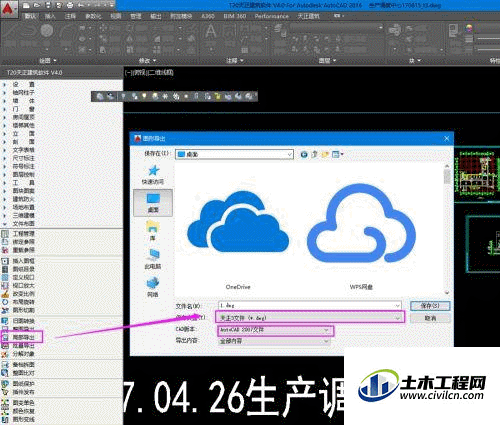
Task: Switch to the 默认 ribbon tab
Action: pos(31,16)
